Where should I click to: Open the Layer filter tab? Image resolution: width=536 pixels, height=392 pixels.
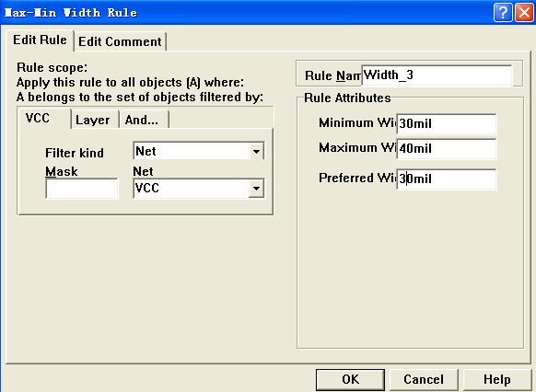[x=93, y=120]
